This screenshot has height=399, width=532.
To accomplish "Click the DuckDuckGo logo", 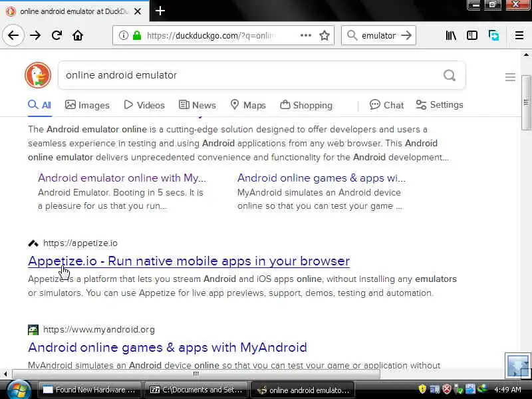I will 38,75.
